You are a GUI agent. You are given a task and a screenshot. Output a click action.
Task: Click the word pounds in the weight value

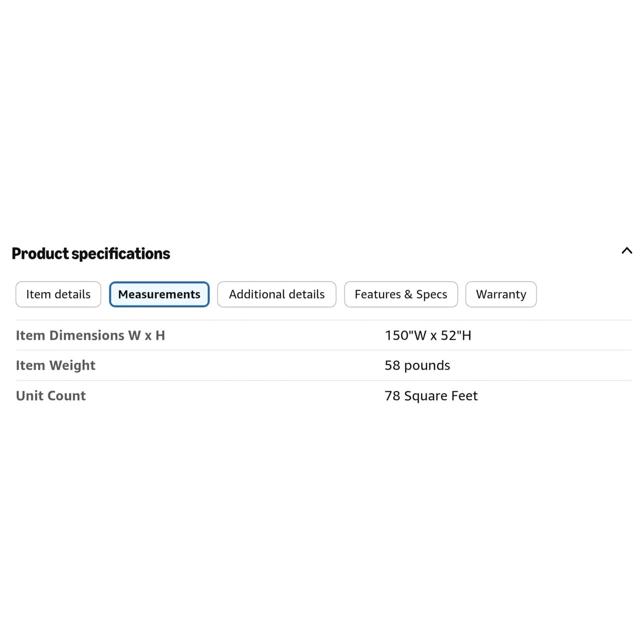pyautogui.click(x=427, y=366)
